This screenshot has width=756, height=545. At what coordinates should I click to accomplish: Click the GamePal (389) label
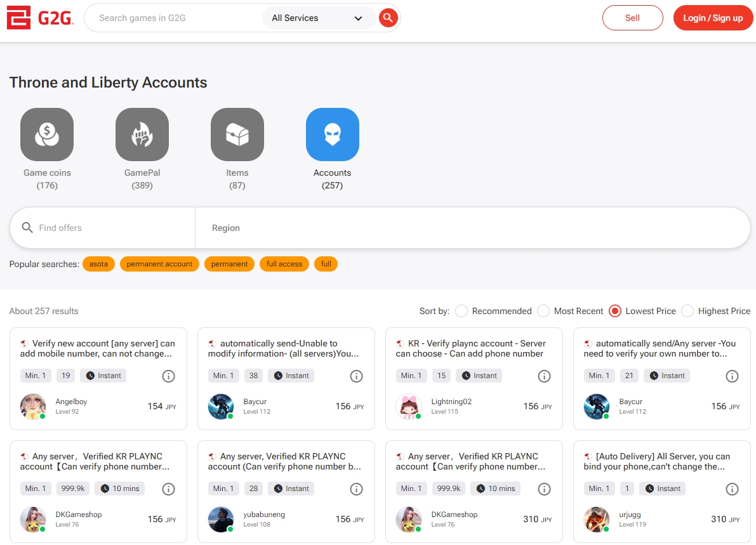click(142, 179)
